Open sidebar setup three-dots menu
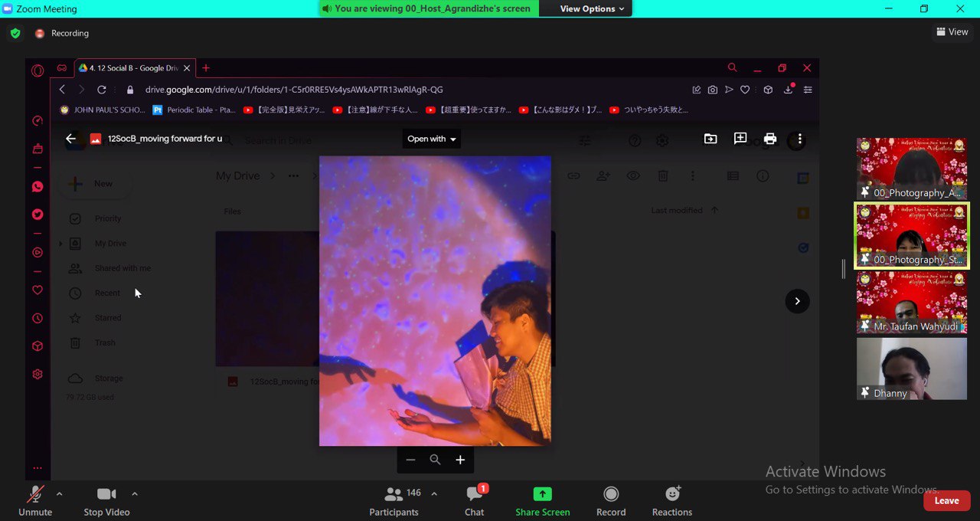 (x=38, y=468)
